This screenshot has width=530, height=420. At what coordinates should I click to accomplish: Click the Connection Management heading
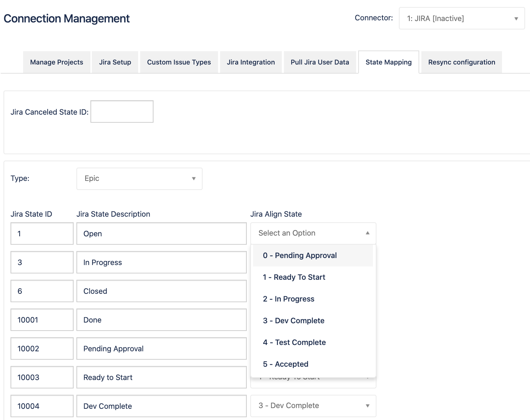67,19
